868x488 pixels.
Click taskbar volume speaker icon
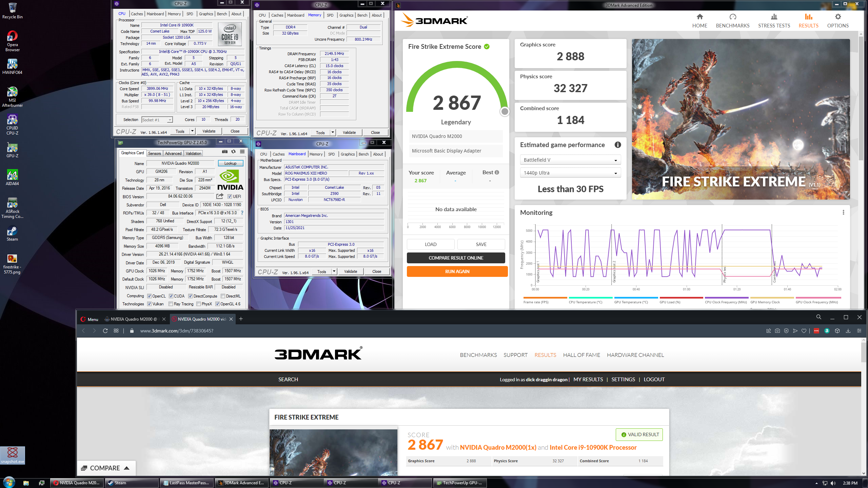833,483
